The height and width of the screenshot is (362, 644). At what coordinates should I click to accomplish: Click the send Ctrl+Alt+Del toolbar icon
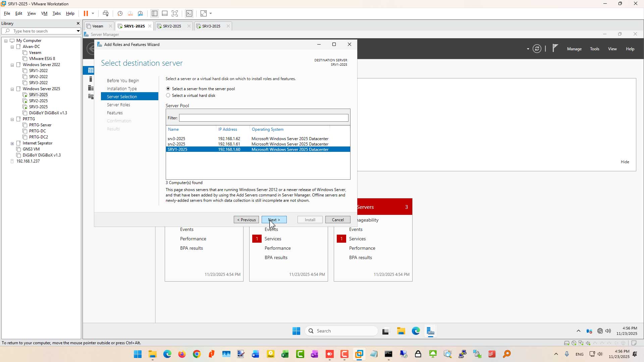pos(106,13)
